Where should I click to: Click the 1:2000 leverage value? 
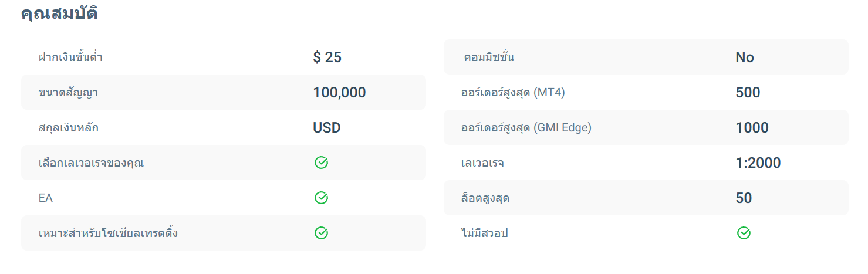tap(758, 163)
